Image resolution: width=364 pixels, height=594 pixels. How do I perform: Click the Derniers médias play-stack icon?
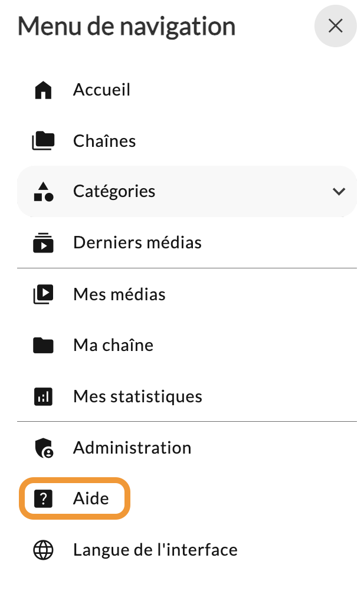(43, 243)
